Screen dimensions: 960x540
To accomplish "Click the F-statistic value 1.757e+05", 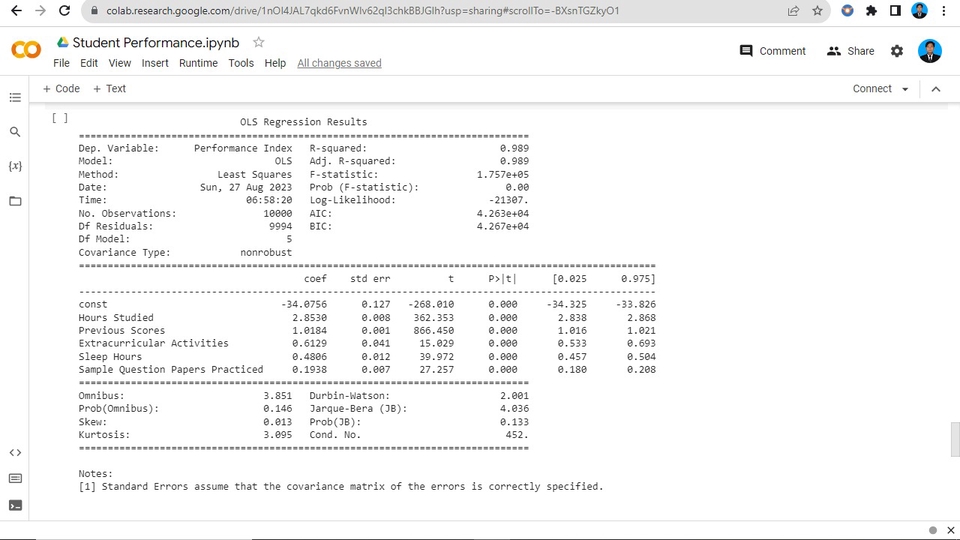I will coord(503,174).
